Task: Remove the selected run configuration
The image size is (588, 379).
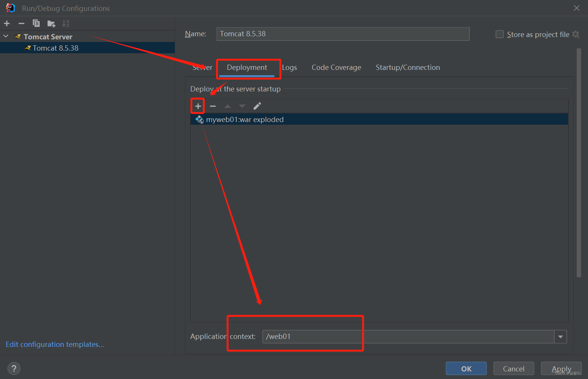Action: click(22, 23)
